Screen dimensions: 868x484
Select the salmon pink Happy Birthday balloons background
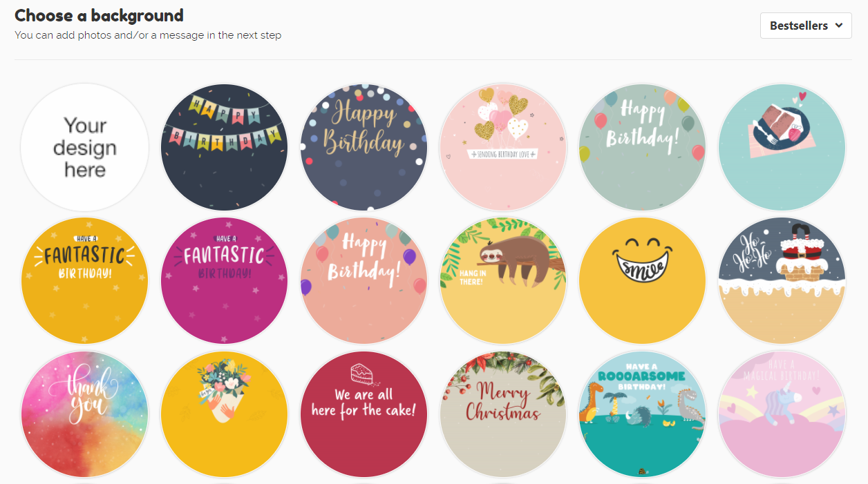(x=364, y=281)
